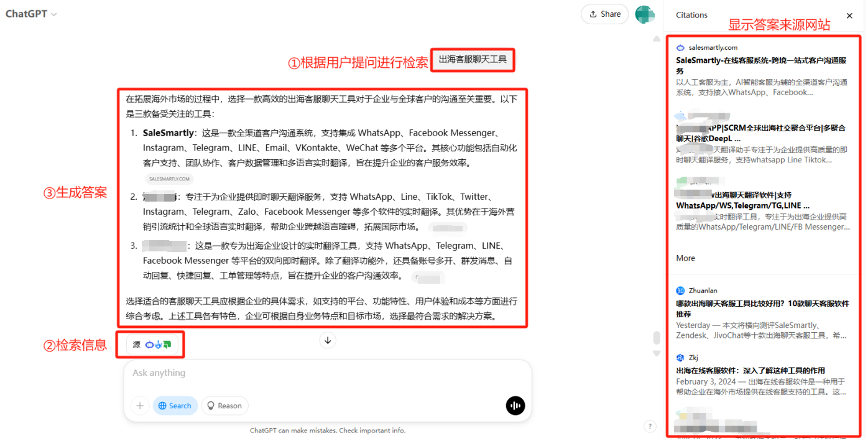Open the salesmartly.com citation title

click(761, 66)
